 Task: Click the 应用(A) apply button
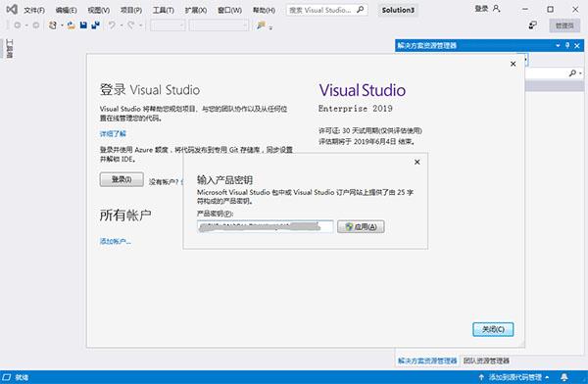click(x=361, y=226)
